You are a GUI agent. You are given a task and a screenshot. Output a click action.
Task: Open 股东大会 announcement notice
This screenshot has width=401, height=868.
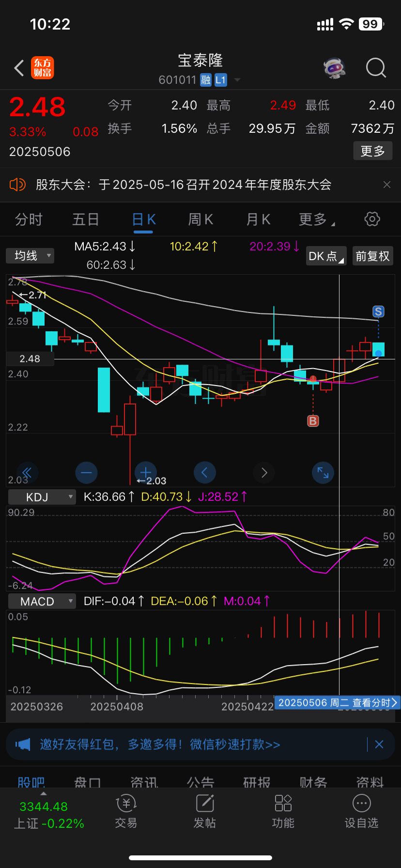pyautogui.click(x=184, y=185)
